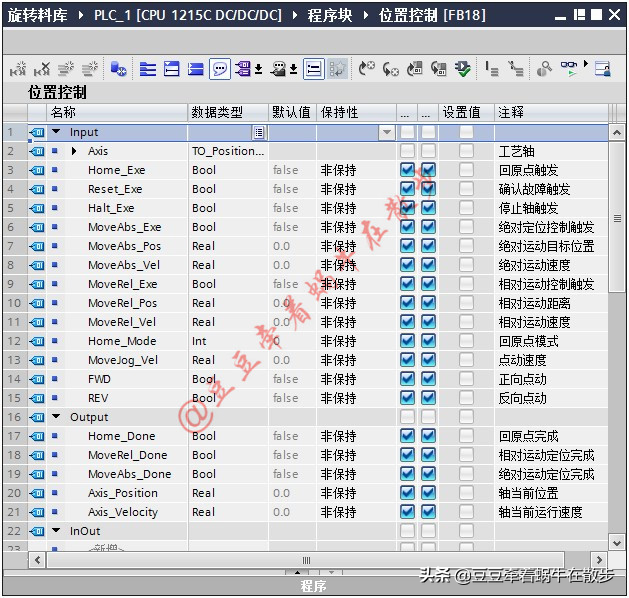
Task: Select 旋转料库 in the breadcrumb
Action: coord(38,15)
